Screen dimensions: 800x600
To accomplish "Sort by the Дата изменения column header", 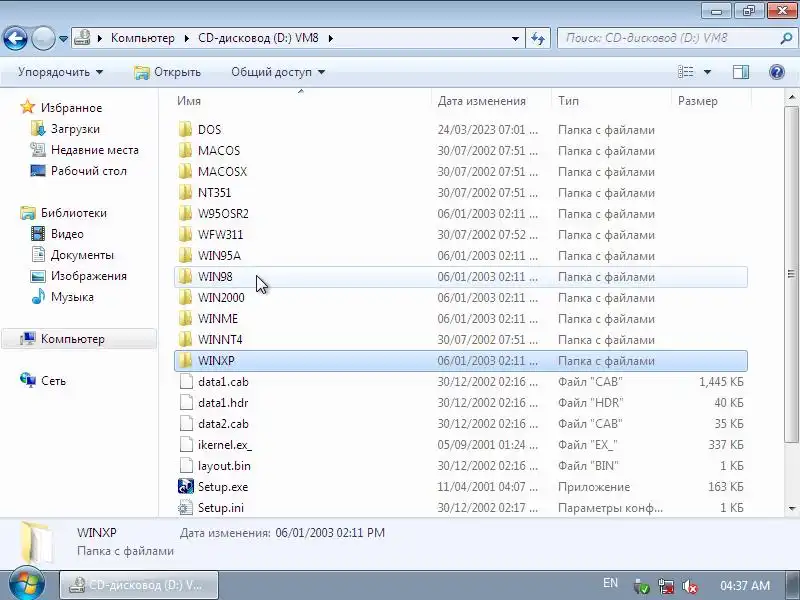I will [491, 101].
